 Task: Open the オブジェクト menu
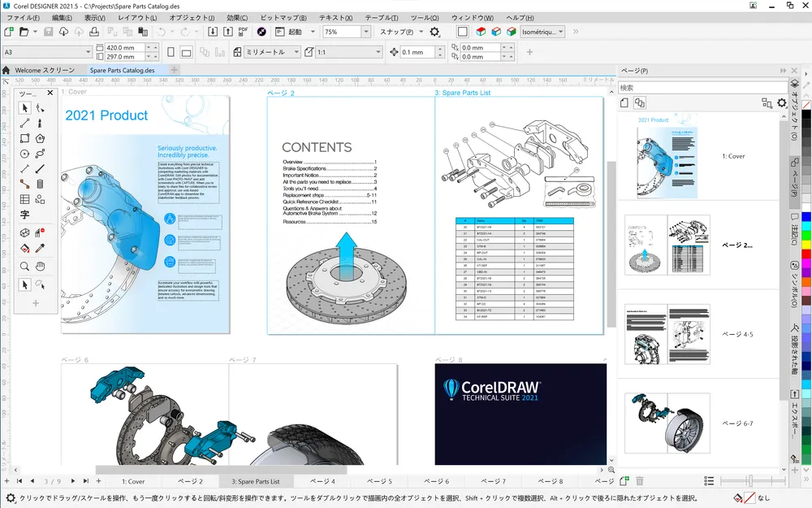tap(192, 18)
